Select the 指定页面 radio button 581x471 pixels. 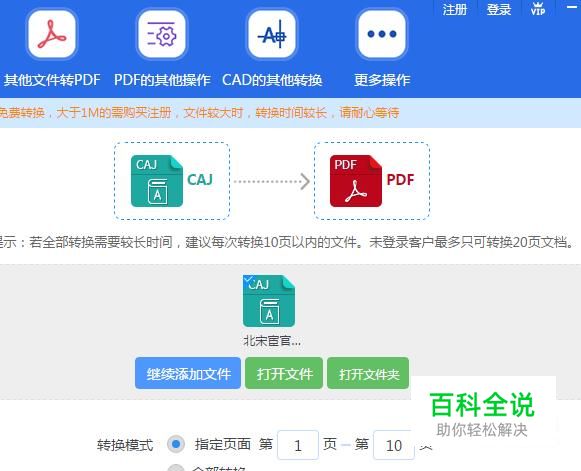(x=176, y=444)
